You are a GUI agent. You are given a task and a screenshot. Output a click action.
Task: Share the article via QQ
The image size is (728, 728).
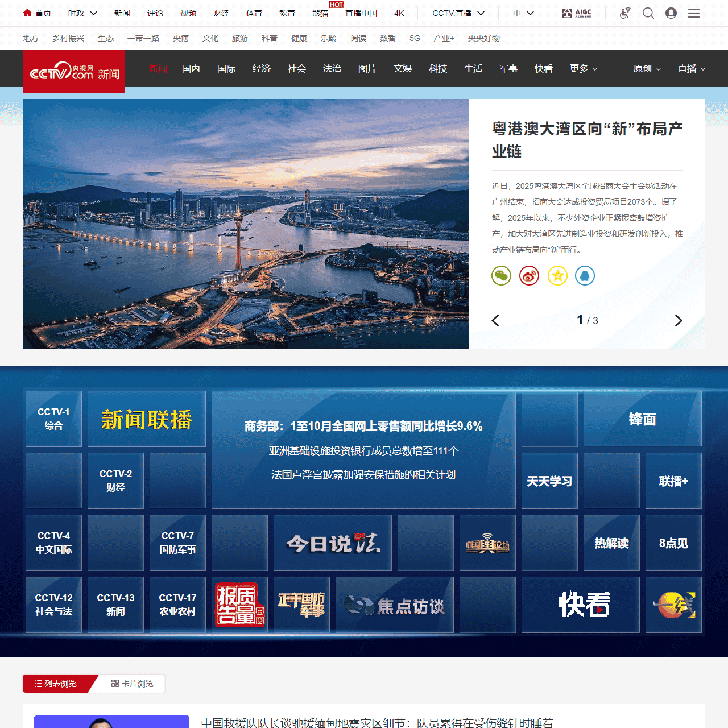point(585,275)
